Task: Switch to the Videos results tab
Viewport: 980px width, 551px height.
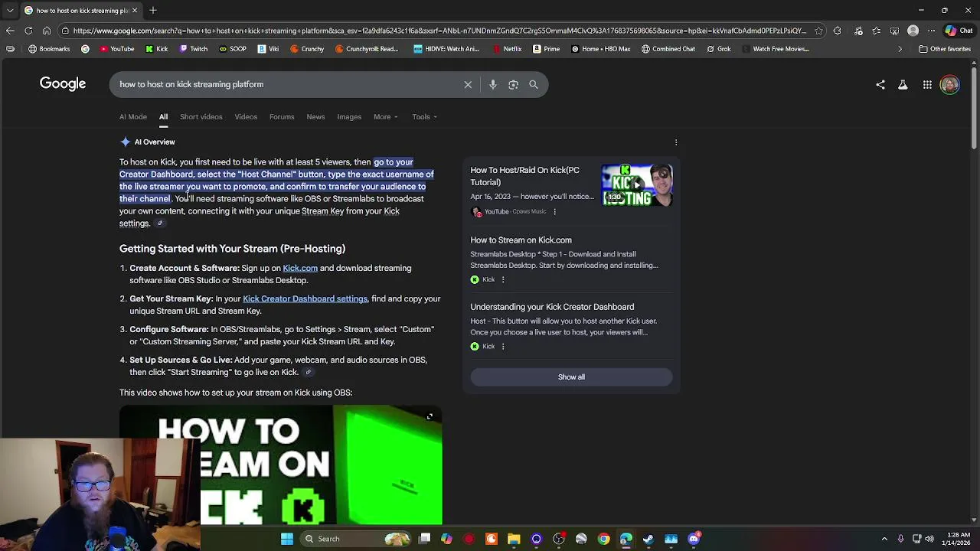Action: coord(246,117)
